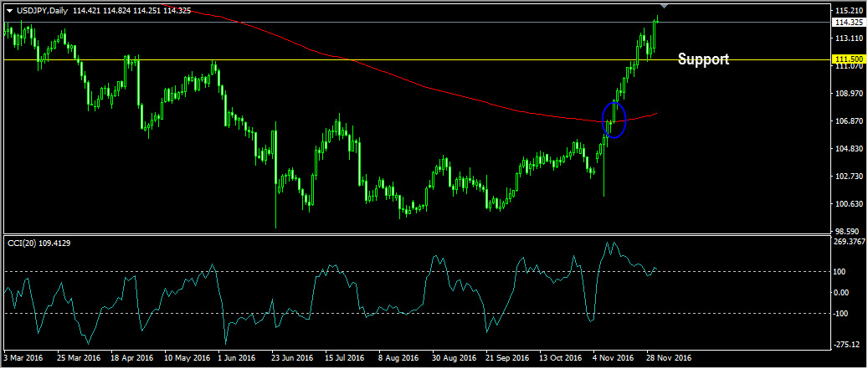The height and width of the screenshot is (369, 868).
Task: Click the 106.870 price scale value
Action: (x=850, y=121)
